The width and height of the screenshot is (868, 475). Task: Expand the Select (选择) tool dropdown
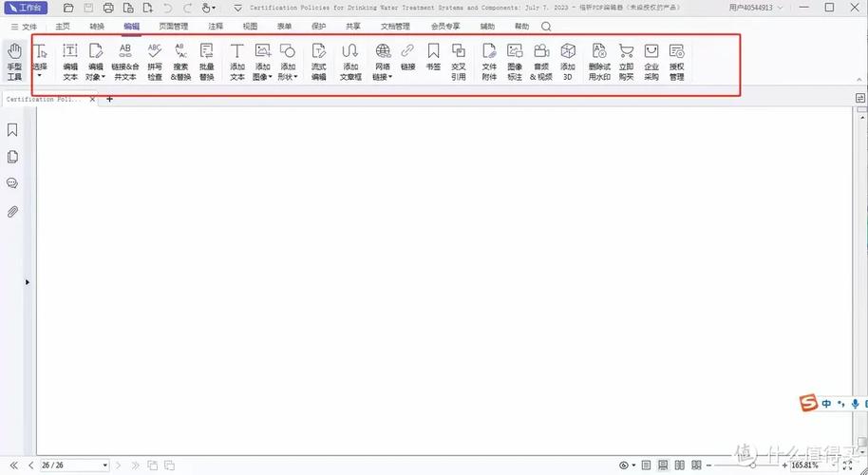40,75
